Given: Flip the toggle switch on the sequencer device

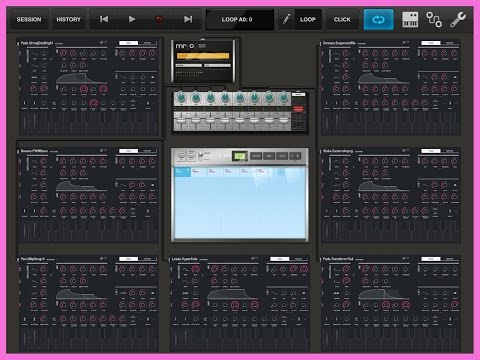Looking at the screenshot, I should pos(201,156).
